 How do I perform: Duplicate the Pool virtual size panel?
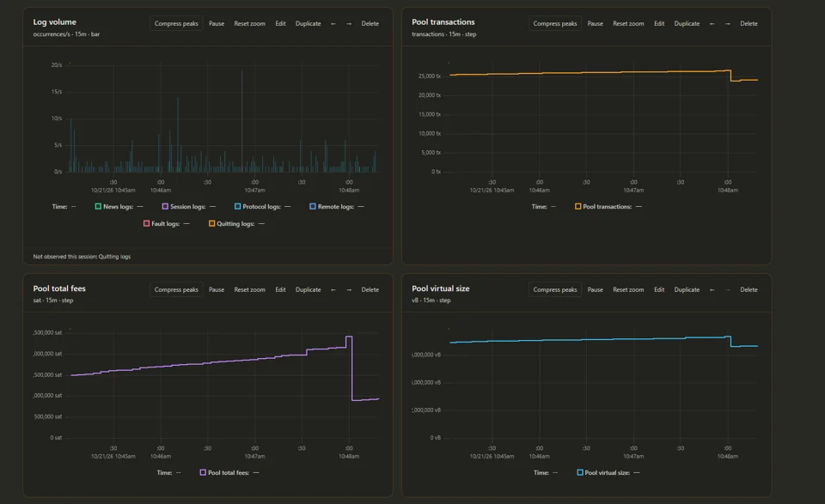687,289
